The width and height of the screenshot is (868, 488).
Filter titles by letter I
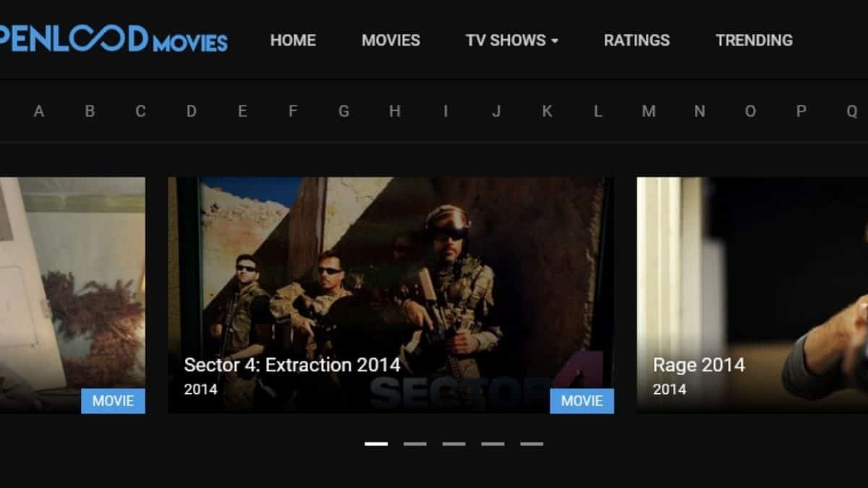click(x=446, y=111)
